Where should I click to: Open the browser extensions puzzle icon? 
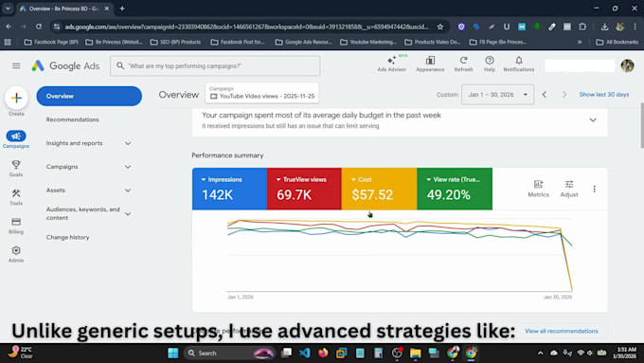point(582,27)
